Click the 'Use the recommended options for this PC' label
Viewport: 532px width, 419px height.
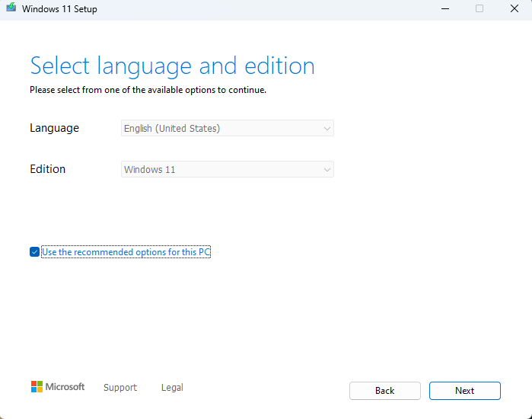(x=126, y=252)
